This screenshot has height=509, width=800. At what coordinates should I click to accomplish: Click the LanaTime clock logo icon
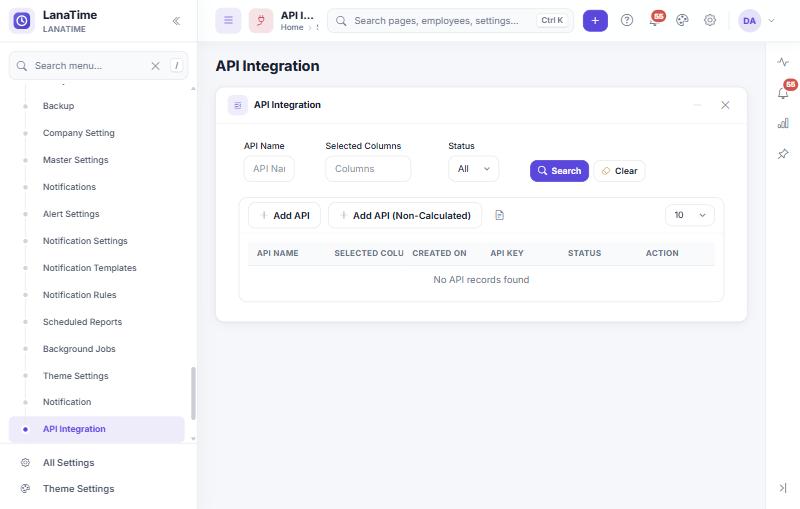(21, 21)
